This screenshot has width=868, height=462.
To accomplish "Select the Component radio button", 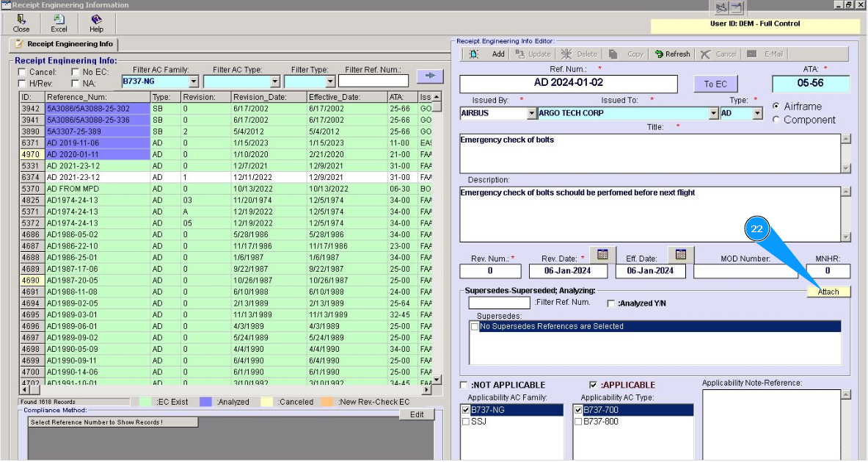I will [x=776, y=120].
